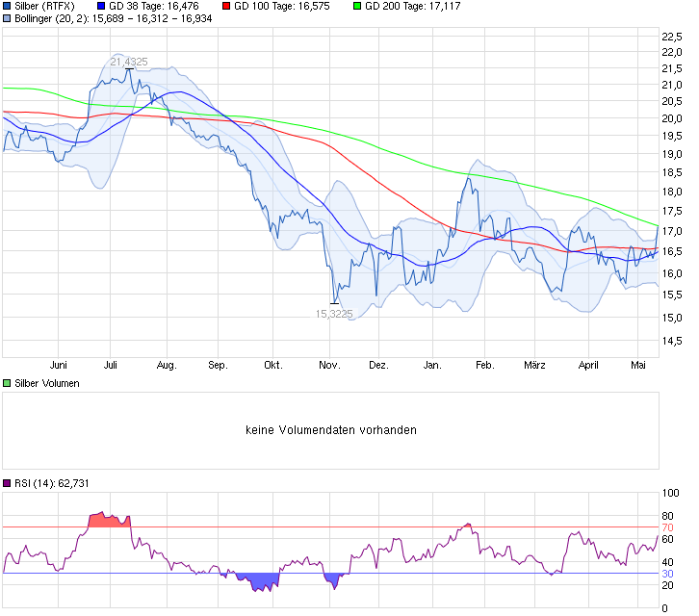Click the Silber (RTFX) blue legend swatch
The height and width of the screenshot is (616, 699).
[x=7, y=6]
